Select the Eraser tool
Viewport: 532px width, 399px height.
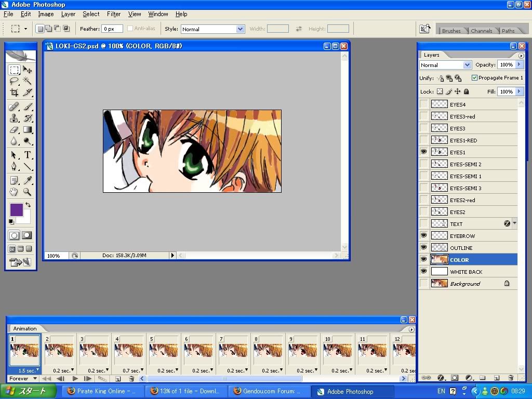(15, 130)
